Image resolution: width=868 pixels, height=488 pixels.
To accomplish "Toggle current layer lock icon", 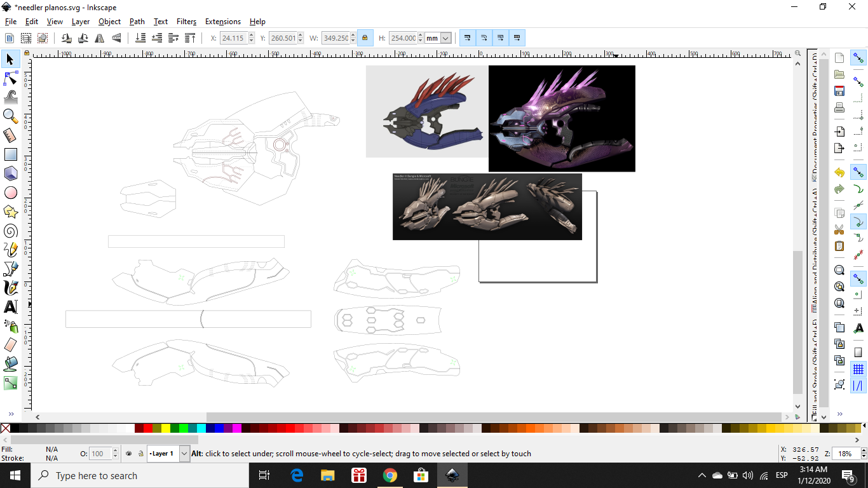I will 140,454.
